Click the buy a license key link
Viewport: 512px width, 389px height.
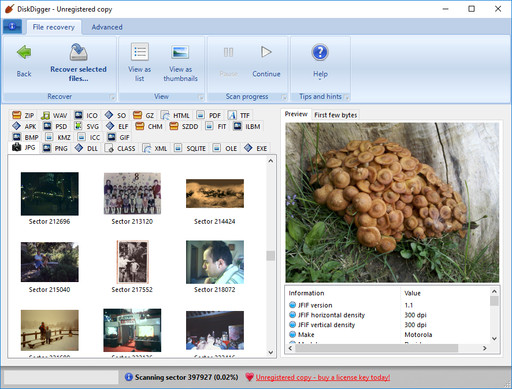[323, 377]
